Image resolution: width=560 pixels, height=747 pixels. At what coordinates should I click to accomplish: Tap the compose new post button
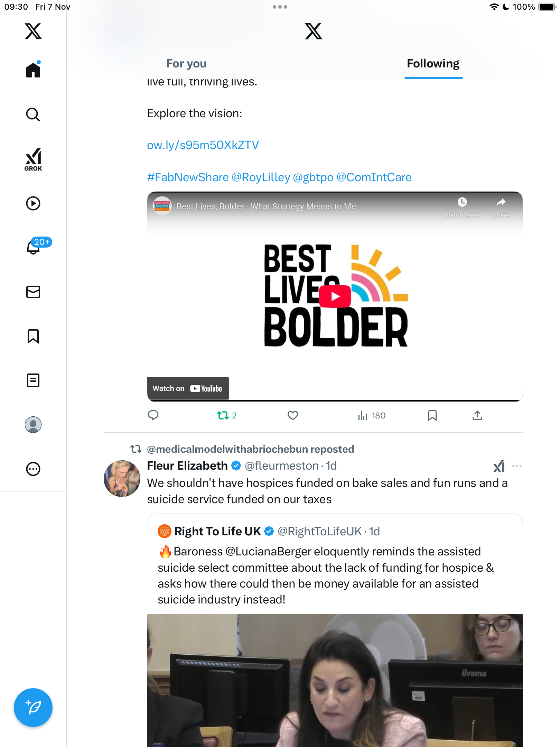[x=33, y=708]
